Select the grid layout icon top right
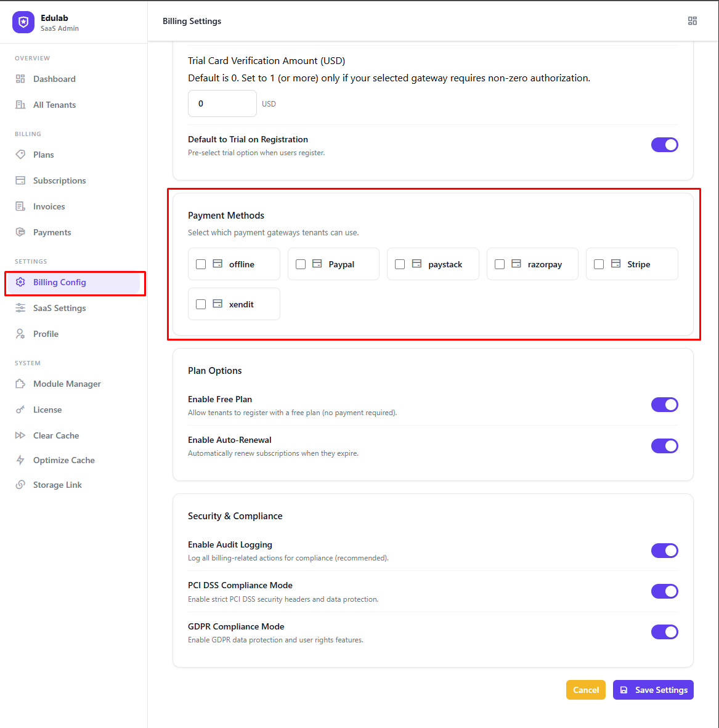This screenshot has height=728, width=719. click(x=693, y=20)
